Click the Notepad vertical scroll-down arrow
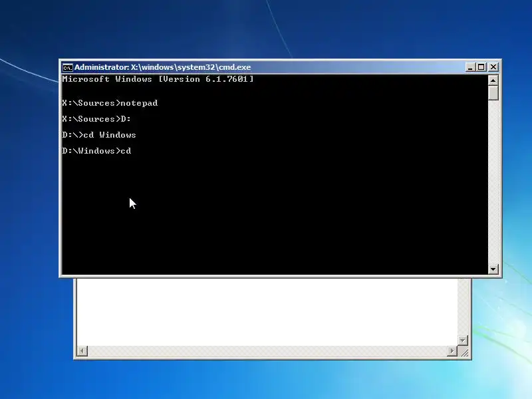This screenshot has width=532, height=399. (463, 340)
